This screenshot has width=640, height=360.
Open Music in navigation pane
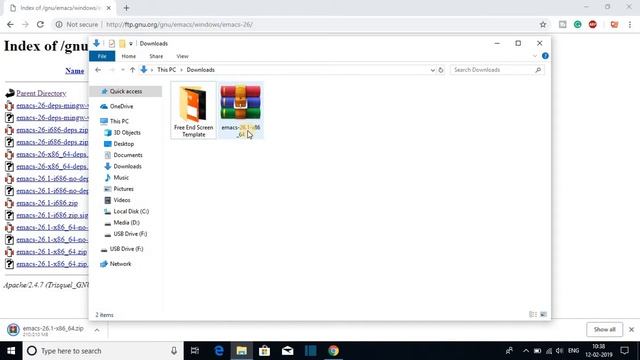(x=121, y=178)
